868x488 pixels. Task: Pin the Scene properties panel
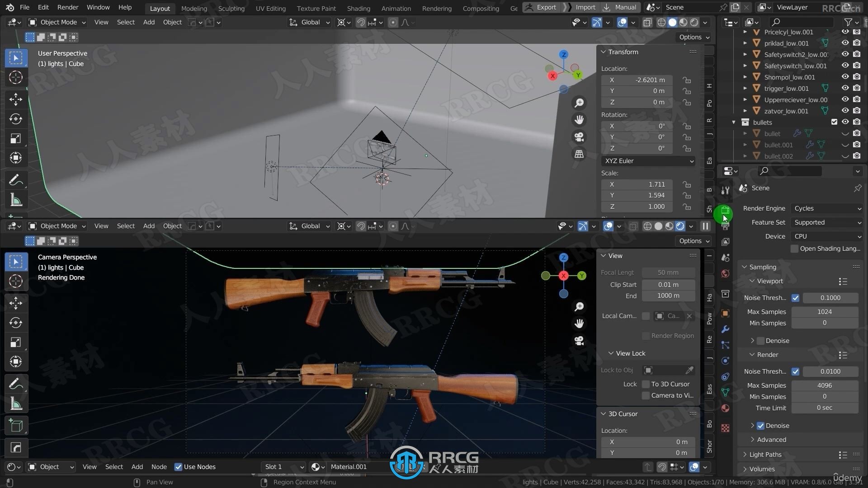click(x=858, y=188)
